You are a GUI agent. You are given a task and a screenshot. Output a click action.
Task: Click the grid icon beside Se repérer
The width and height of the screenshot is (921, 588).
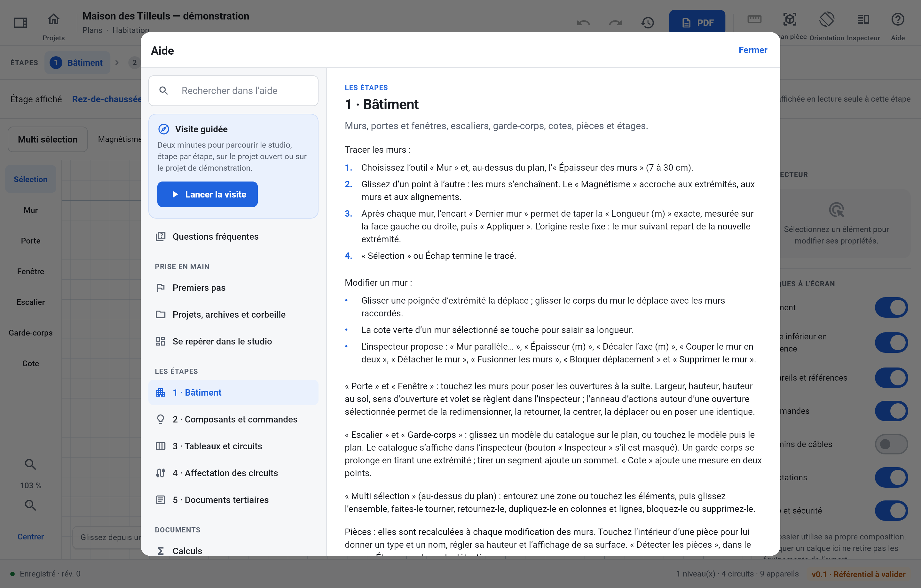pyautogui.click(x=161, y=341)
